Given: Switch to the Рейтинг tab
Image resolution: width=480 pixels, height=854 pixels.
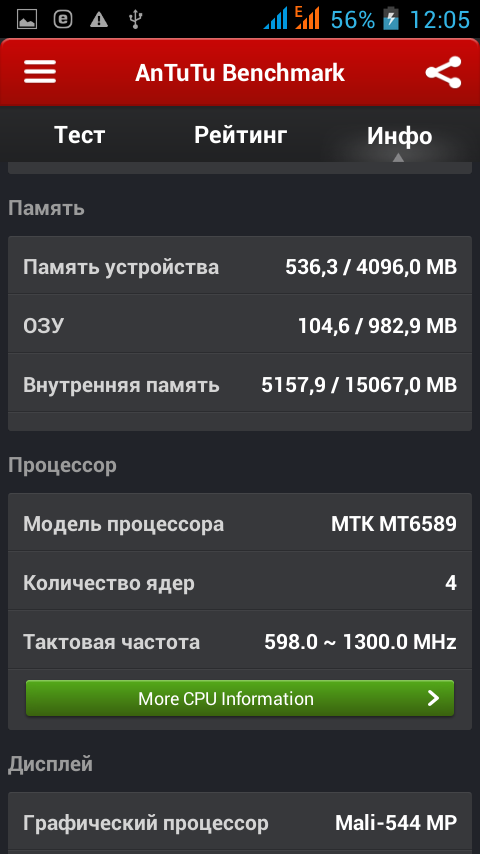Looking at the screenshot, I should [x=240, y=135].
